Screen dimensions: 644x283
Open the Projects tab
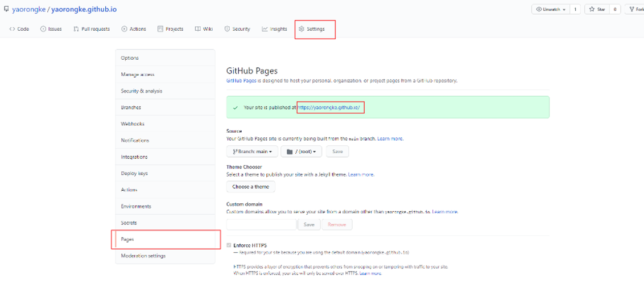pos(171,29)
